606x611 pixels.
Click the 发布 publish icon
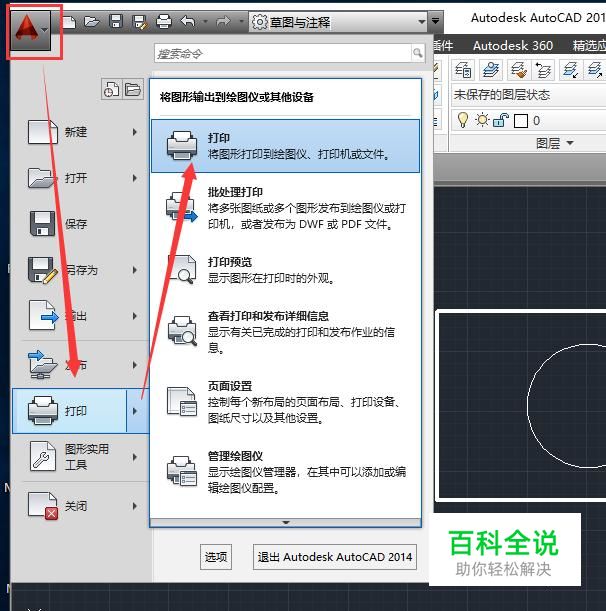(42, 365)
